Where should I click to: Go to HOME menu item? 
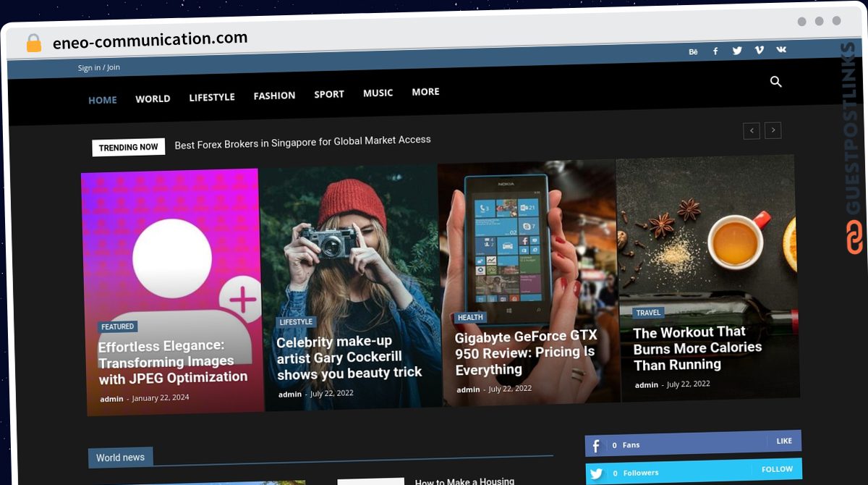tap(103, 100)
